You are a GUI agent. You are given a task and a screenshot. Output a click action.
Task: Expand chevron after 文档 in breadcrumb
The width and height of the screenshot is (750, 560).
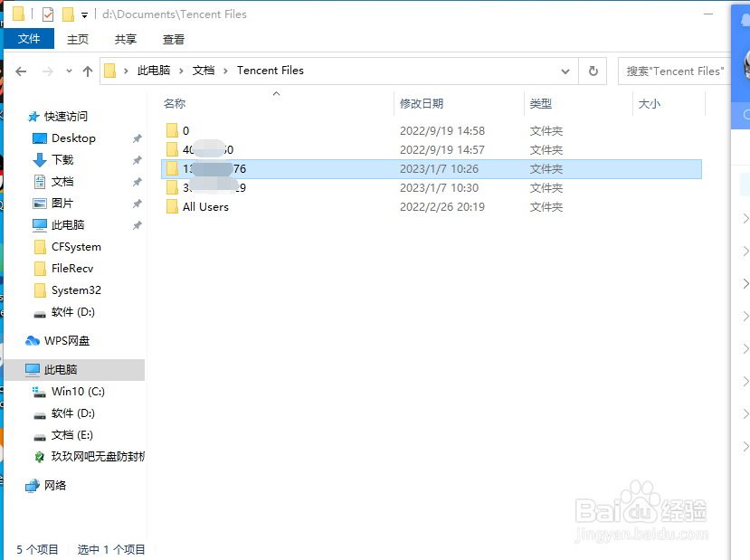coord(225,71)
